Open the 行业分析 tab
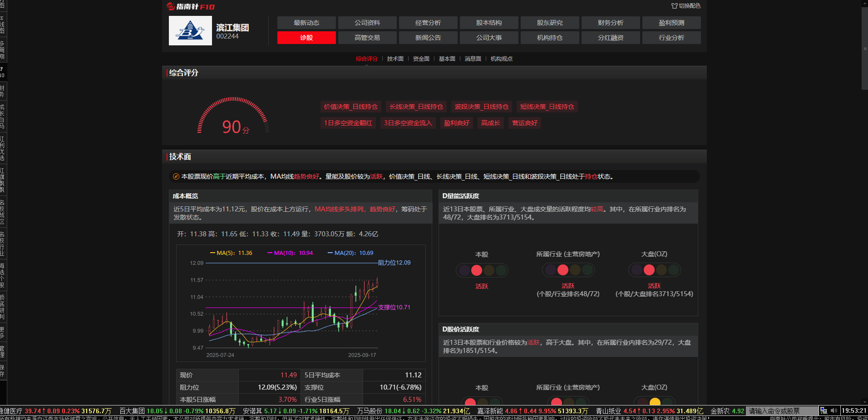868x420 pixels. click(671, 38)
